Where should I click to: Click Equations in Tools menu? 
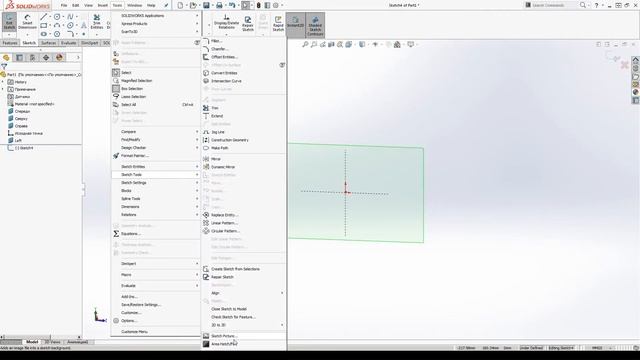156,234
